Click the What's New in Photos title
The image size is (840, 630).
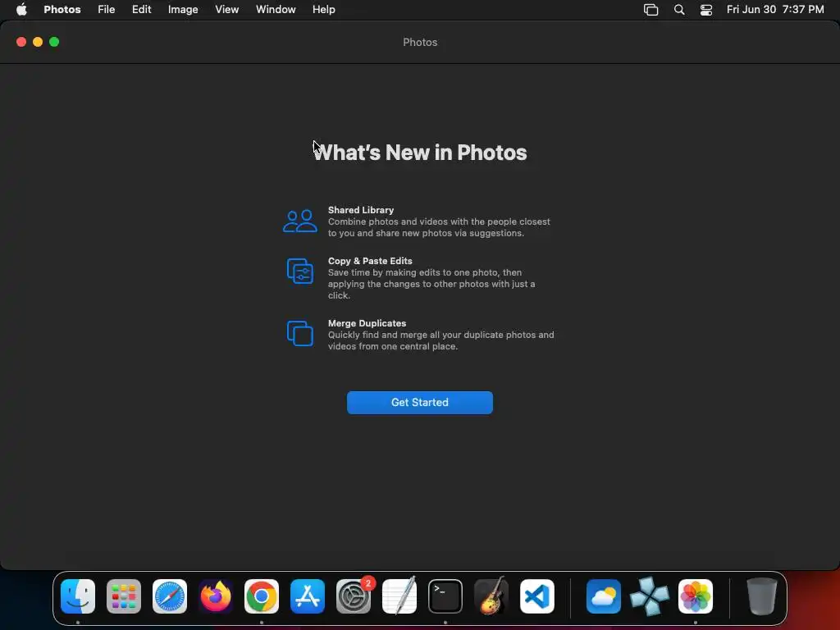pyautogui.click(x=420, y=153)
